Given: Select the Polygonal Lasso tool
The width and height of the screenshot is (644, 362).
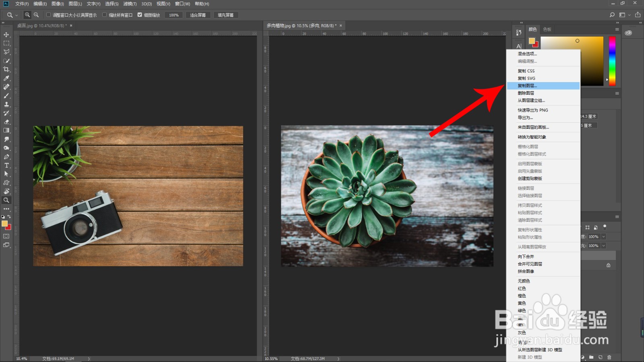Looking at the screenshot, I should point(6,52).
